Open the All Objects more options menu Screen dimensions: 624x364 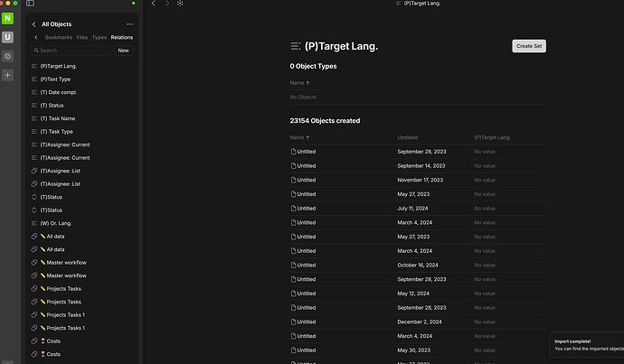(129, 24)
